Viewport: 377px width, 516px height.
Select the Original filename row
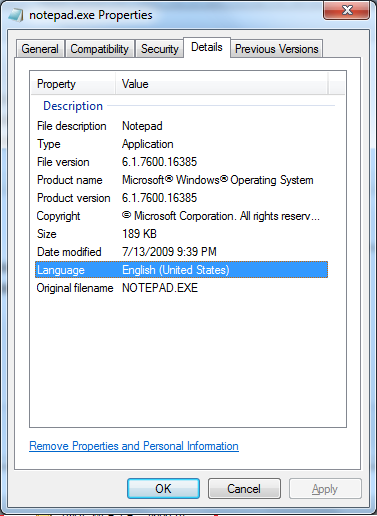[181, 288]
